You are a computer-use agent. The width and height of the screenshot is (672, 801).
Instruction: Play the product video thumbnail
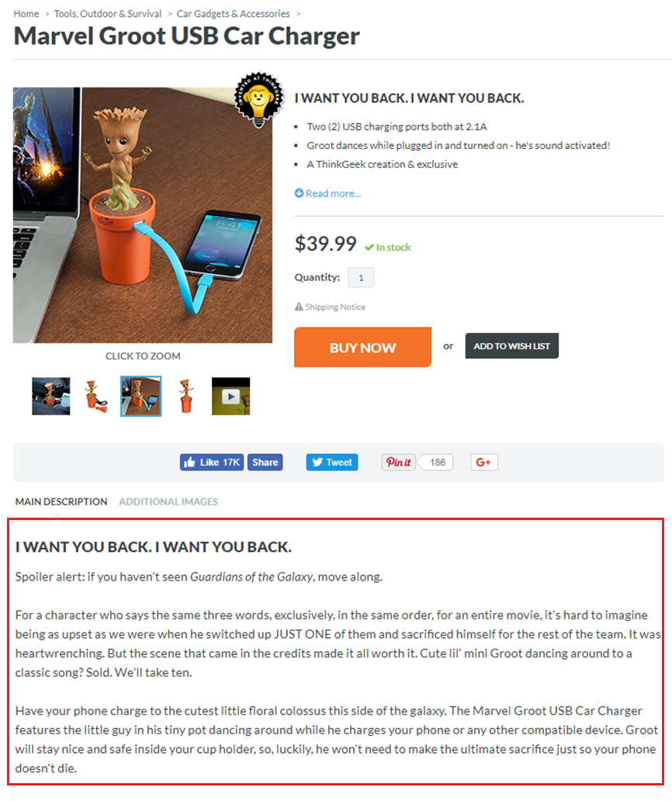point(230,397)
